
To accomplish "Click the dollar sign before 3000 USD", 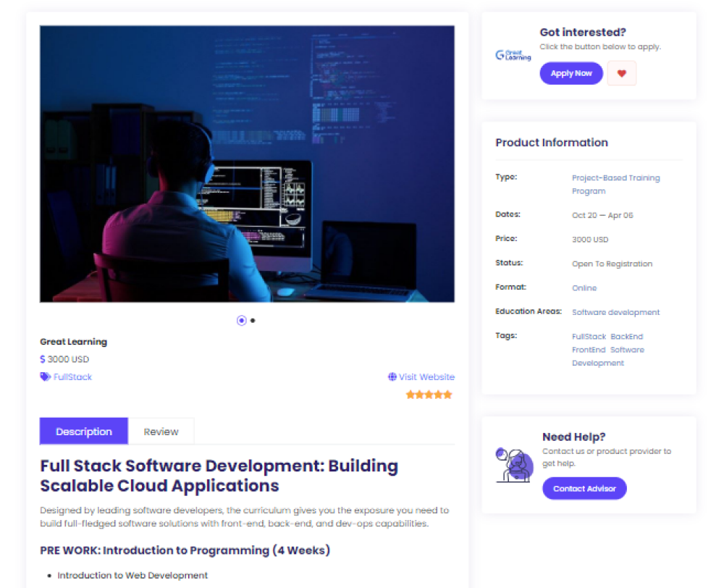I will 42,358.
